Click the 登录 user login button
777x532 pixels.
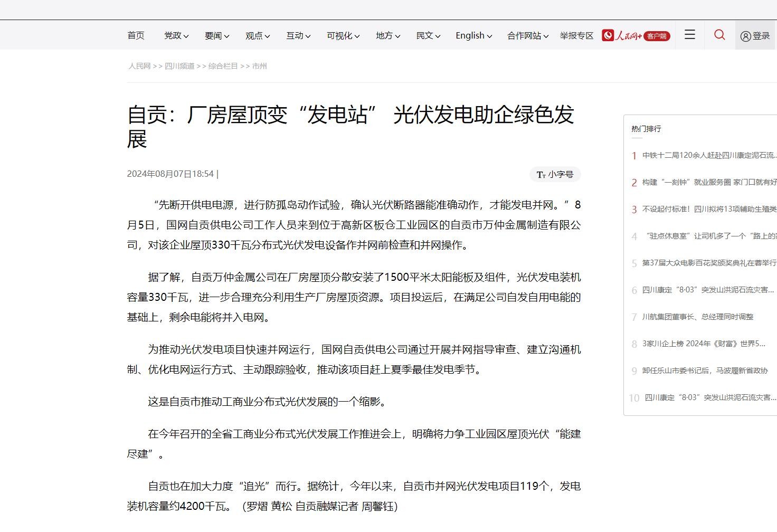click(x=755, y=36)
